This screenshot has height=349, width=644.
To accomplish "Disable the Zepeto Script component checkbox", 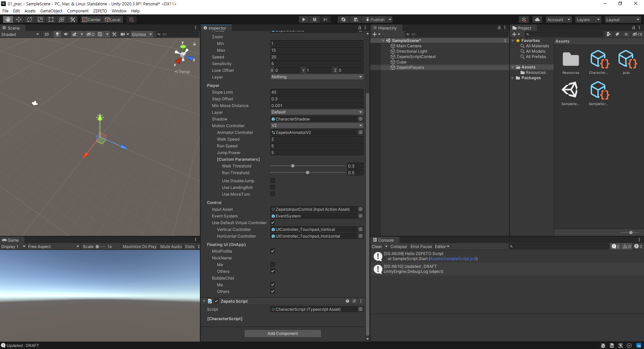I will (216, 301).
